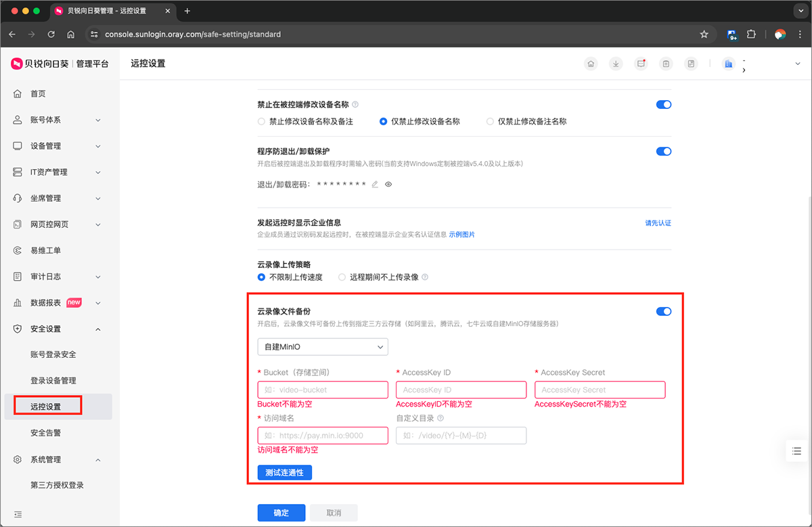Screen dimensions: 812x527
Task: Click the floating list icon at right edge
Action: point(796,451)
